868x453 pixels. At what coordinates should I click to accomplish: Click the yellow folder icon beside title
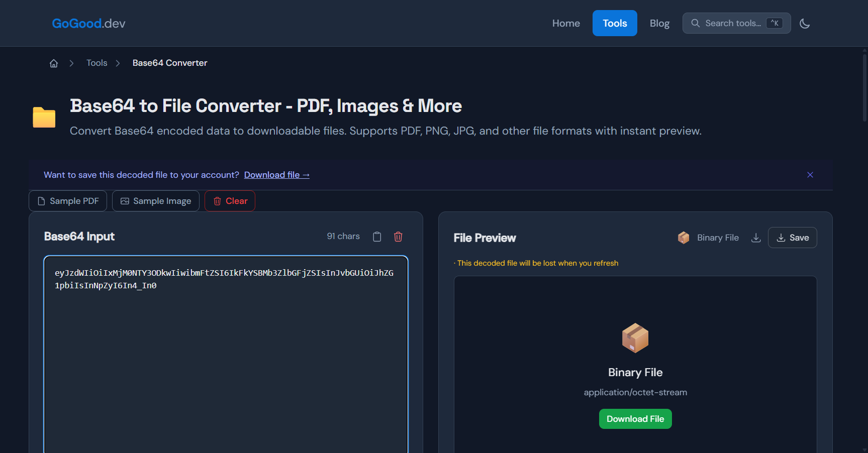[x=44, y=118]
